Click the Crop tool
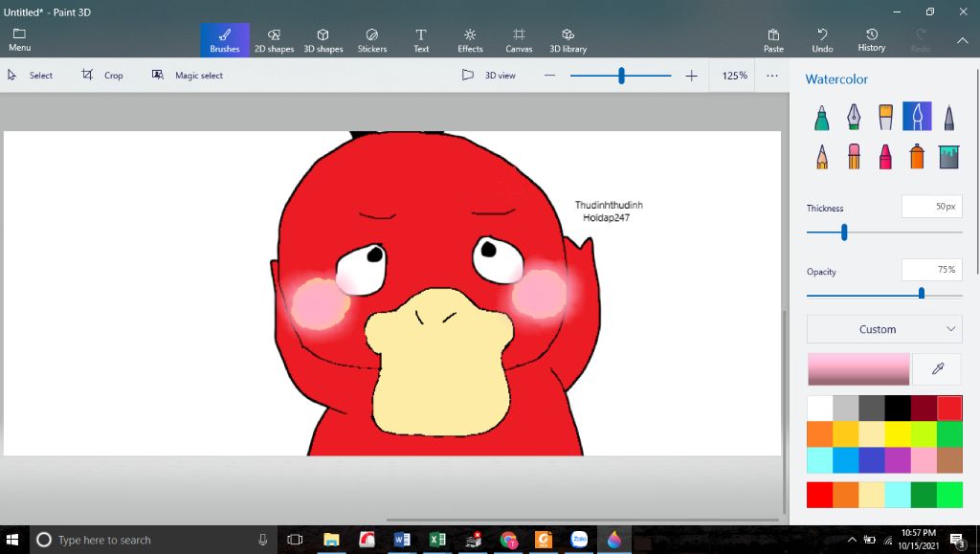Image resolution: width=980 pixels, height=554 pixels. (x=101, y=75)
